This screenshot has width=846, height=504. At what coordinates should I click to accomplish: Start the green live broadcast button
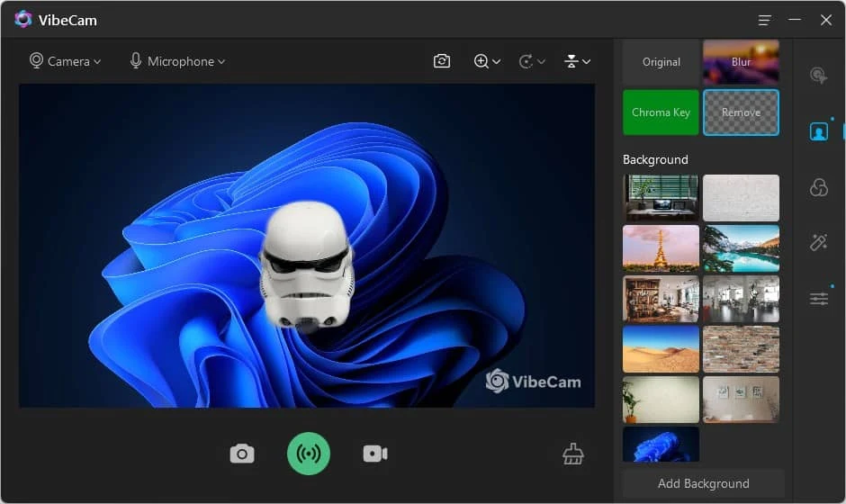308,454
